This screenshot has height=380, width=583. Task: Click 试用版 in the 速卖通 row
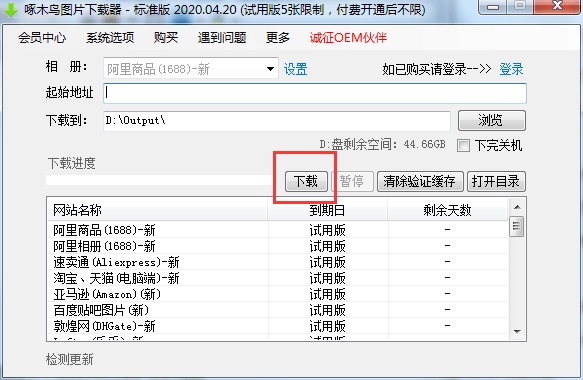[x=327, y=262]
